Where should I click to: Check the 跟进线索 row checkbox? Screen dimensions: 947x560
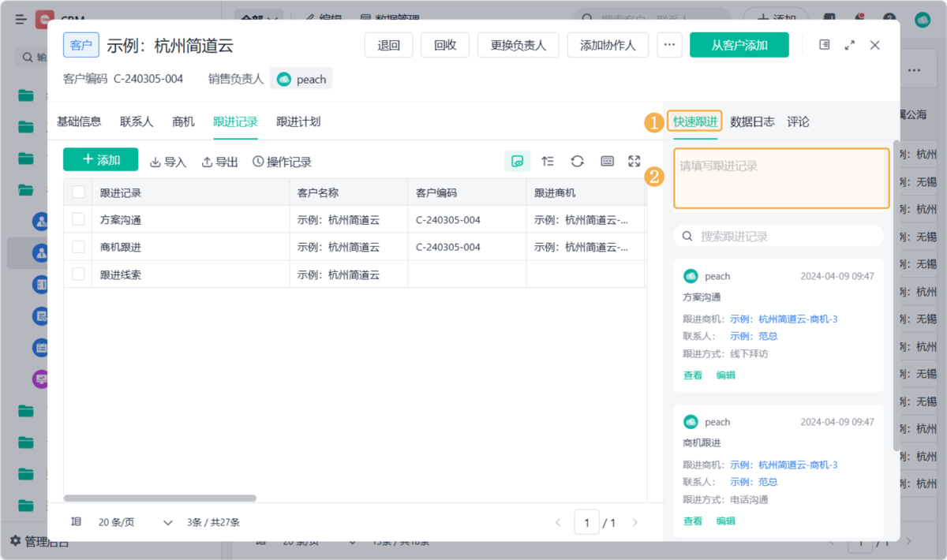pyautogui.click(x=78, y=274)
